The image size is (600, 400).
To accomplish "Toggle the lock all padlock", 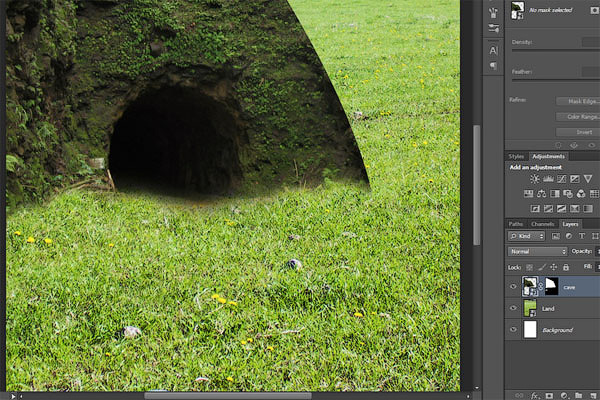I will pyautogui.click(x=566, y=267).
